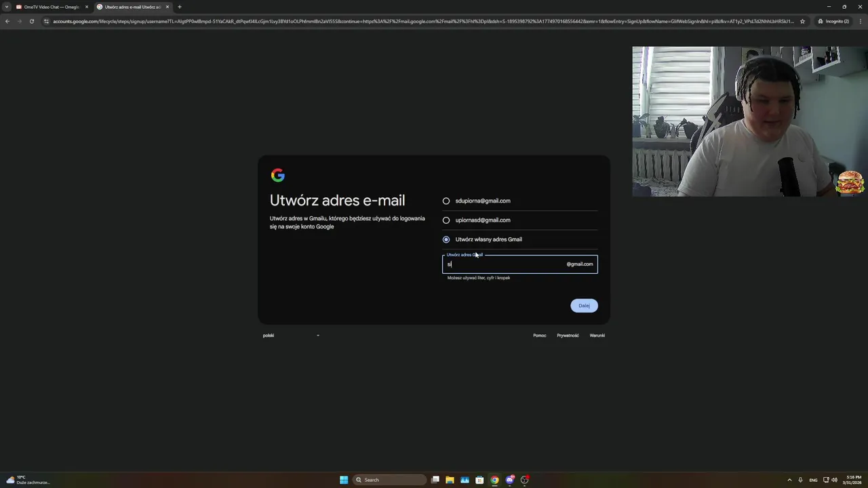
Task: Open the Warunki link
Action: pyautogui.click(x=597, y=335)
